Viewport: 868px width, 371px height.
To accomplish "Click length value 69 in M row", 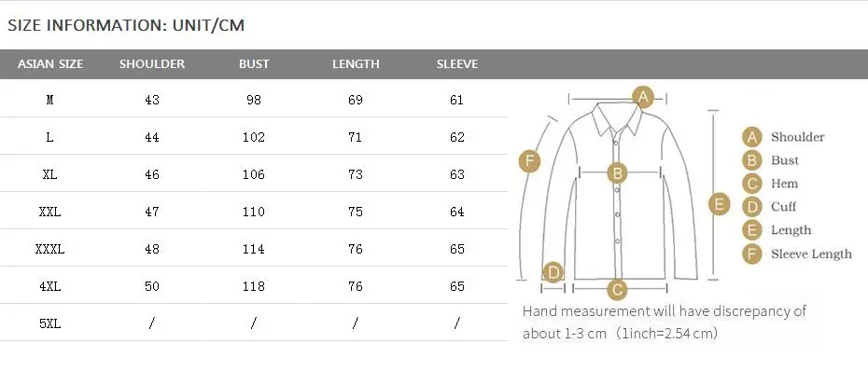I will (356, 100).
